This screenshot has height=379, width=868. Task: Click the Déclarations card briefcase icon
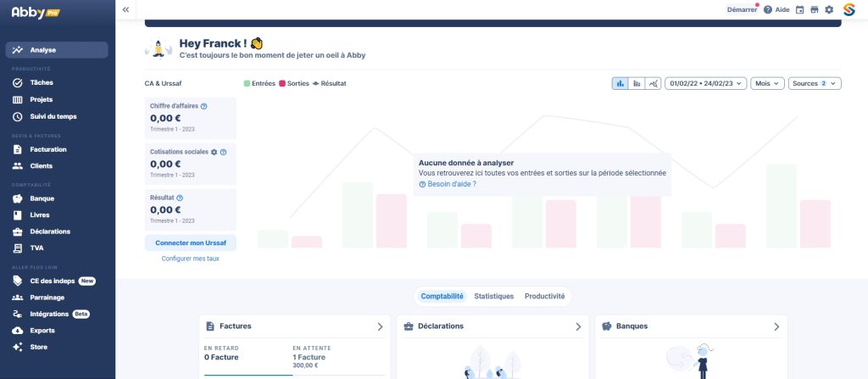[x=409, y=326]
